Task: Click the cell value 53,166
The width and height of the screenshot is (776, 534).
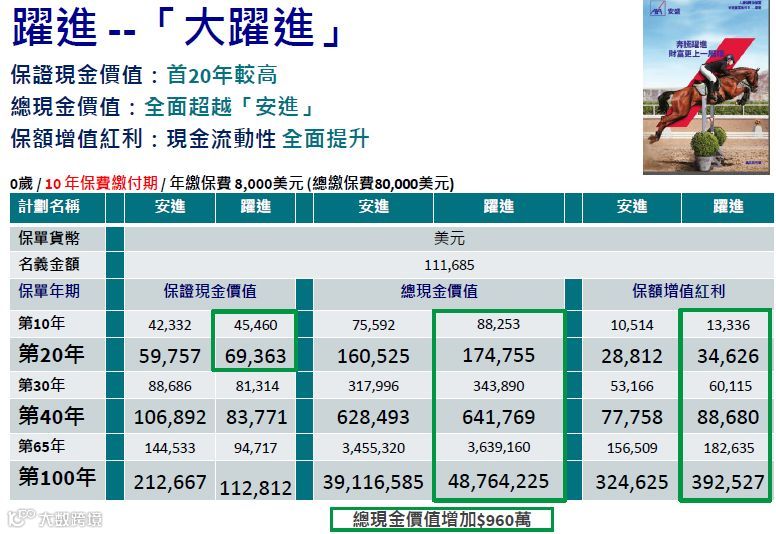Action: [632, 386]
